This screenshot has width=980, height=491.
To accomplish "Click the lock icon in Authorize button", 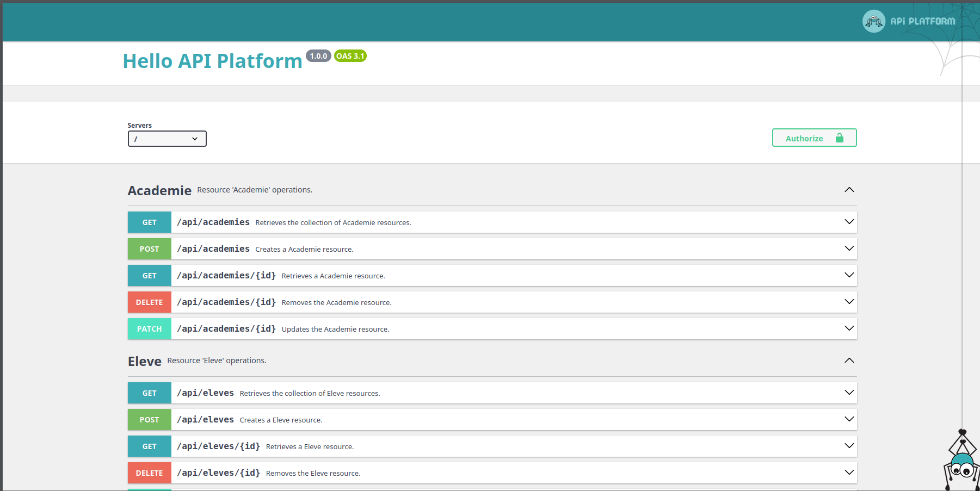I will [839, 138].
